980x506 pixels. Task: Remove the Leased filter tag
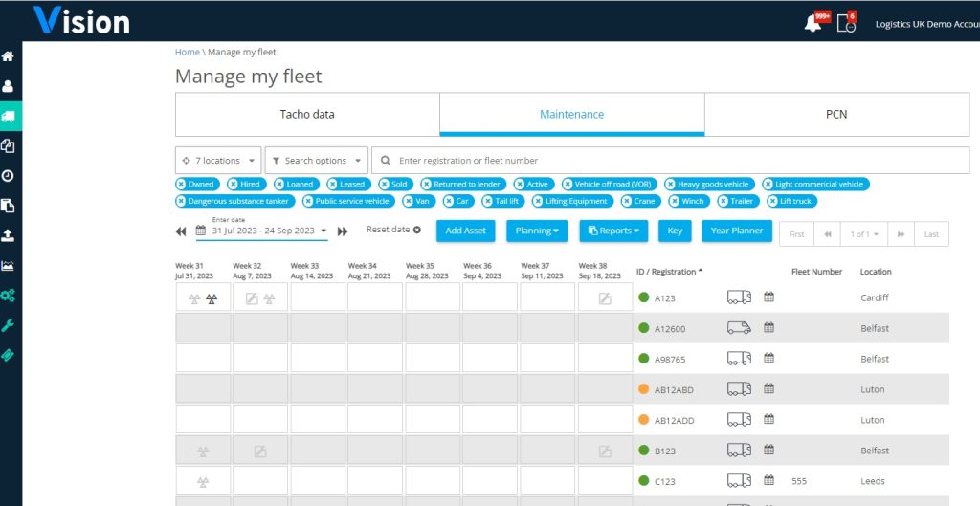click(332, 185)
